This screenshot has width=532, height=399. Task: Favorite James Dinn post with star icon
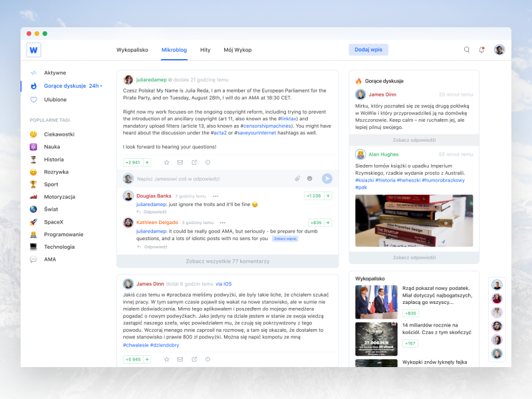[x=166, y=359]
